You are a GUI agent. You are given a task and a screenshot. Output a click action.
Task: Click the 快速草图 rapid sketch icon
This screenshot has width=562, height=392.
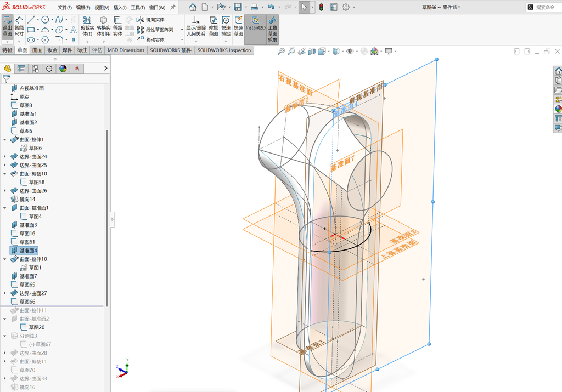click(238, 26)
